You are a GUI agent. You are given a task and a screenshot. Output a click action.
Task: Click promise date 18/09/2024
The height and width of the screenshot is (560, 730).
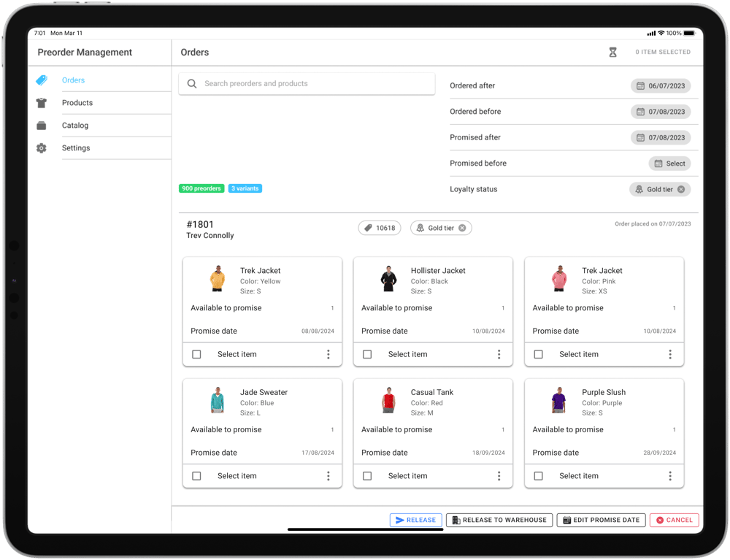tap(488, 453)
